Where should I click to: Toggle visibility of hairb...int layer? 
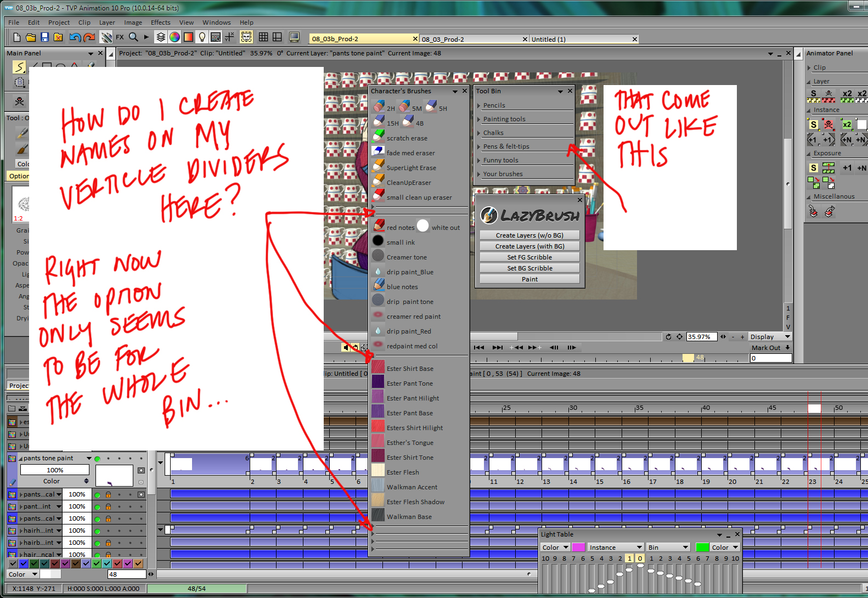click(x=97, y=543)
